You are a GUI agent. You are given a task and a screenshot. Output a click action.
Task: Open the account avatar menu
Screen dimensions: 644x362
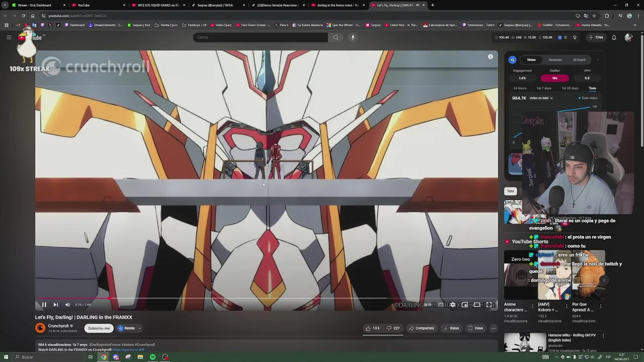(x=628, y=37)
